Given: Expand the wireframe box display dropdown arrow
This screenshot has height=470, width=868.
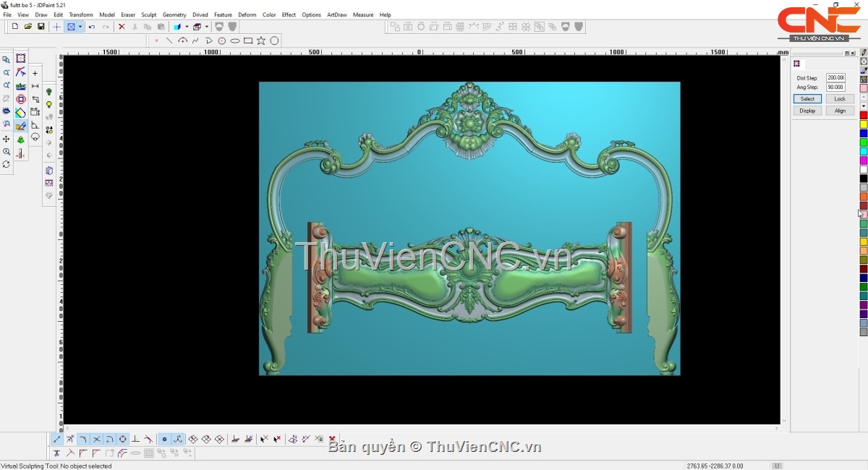Looking at the screenshot, I should (206, 27).
